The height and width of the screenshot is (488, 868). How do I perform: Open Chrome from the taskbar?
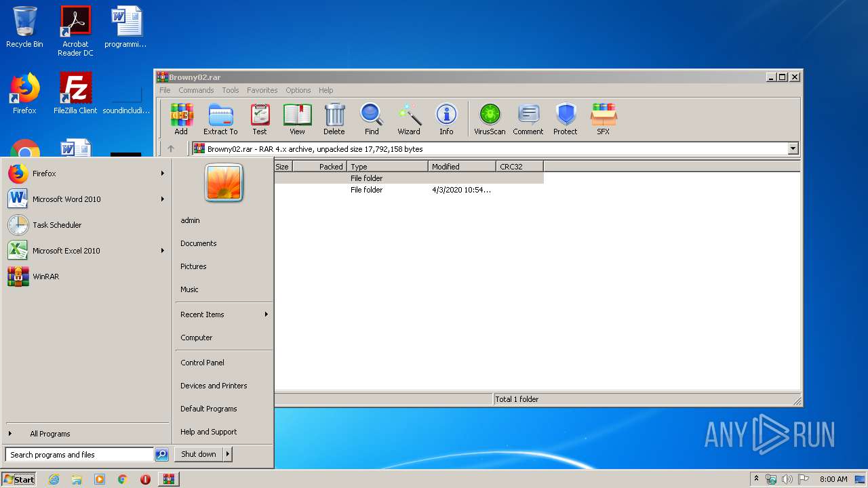[123, 479]
